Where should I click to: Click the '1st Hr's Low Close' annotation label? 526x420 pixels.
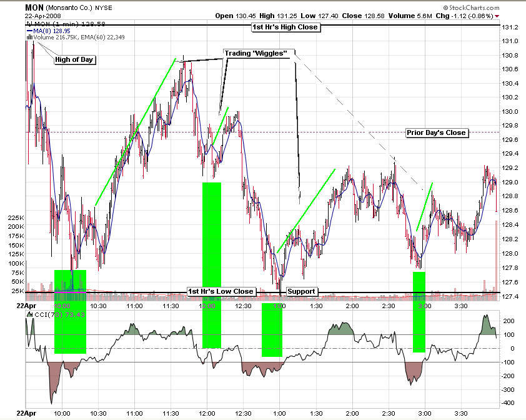coord(221,291)
